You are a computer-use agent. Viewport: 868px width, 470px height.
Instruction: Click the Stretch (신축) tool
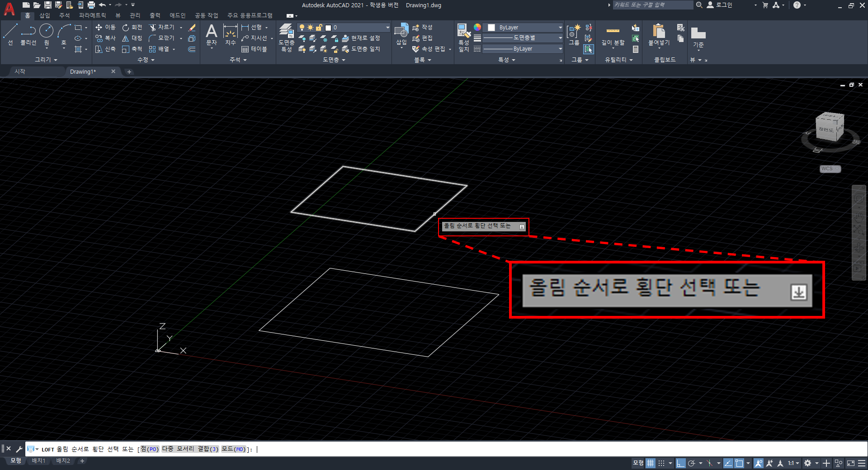[x=105, y=49]
